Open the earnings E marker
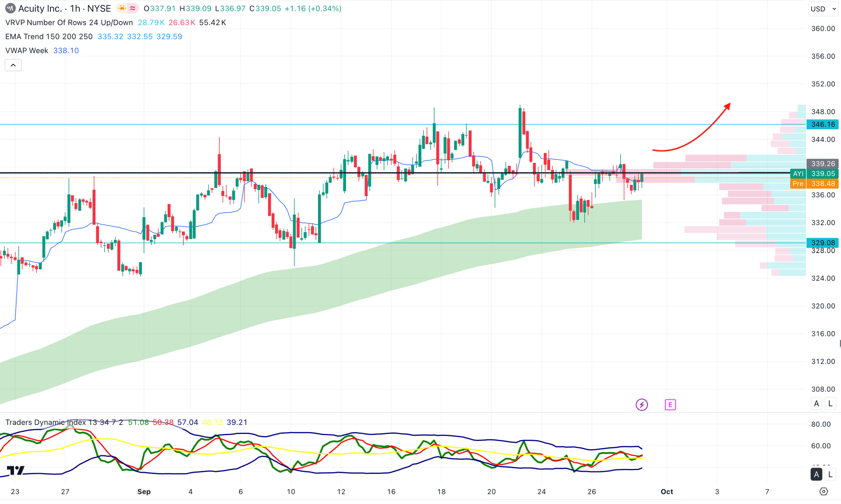Image resolution: width=841 pixels, height=504 pixels. click(x=670, y=405)
